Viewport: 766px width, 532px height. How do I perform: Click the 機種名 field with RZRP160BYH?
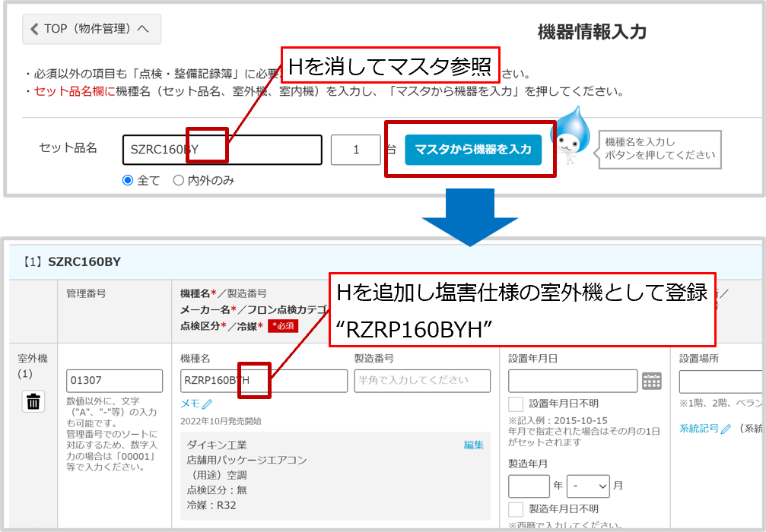click(x=263, y=381)
